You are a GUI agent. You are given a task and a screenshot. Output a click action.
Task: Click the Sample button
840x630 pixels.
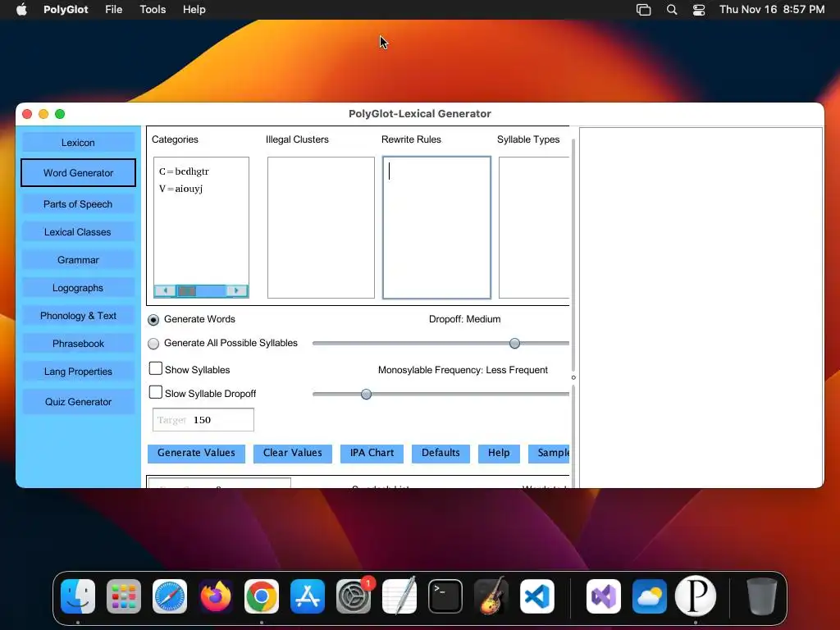pyautogui.click(x=549, y=453)
